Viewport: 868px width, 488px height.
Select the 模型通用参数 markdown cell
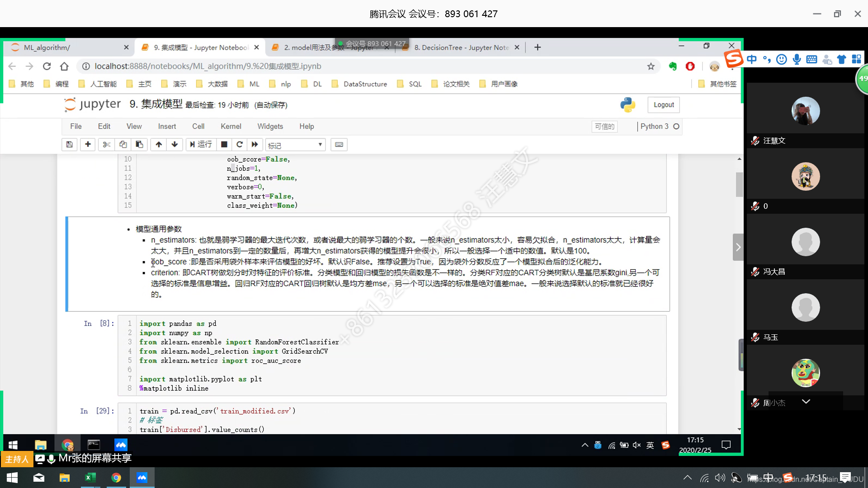click(x=368, y=264)
